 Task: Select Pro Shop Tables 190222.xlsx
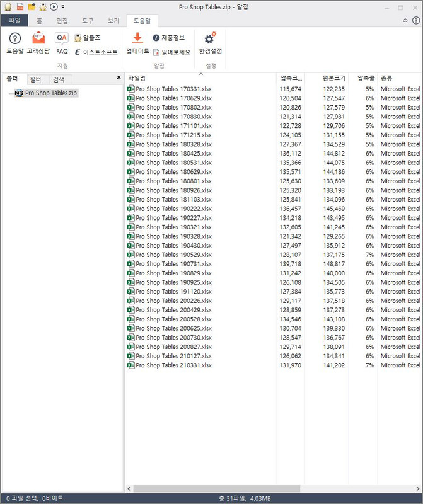click(173, 209)
